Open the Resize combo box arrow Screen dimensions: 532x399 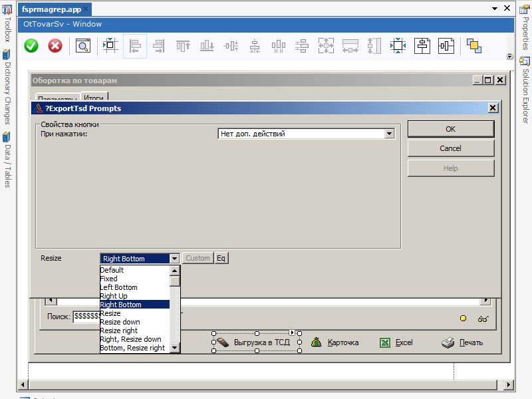[x=174, y=259]
